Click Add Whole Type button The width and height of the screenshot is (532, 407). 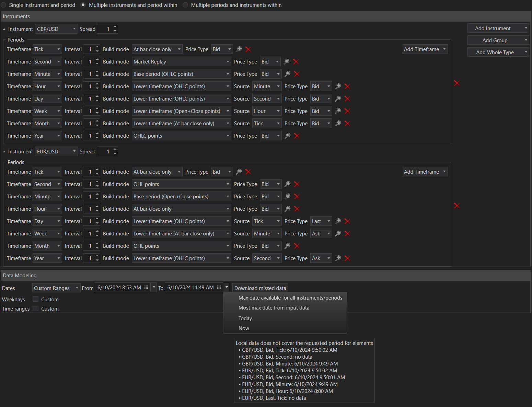tap(495, 53)
